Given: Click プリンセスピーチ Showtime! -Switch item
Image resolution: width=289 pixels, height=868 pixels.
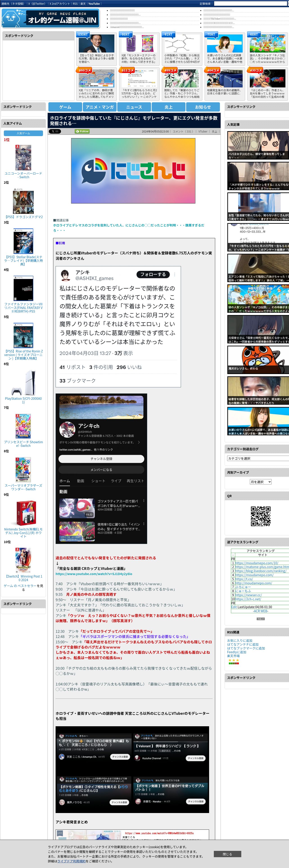Looking at the screenshot, I should [23, 444].
